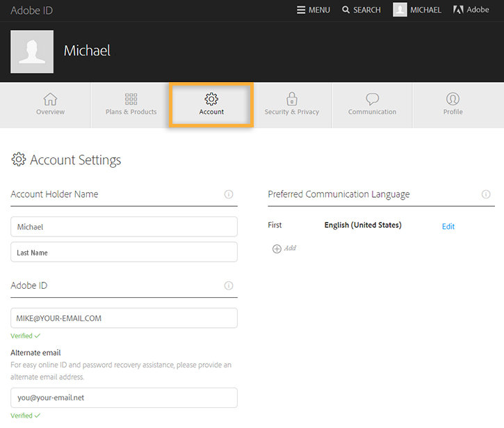The width and height of the screenshot is (504, 428).
Task: Click the SEARCH magnifier icon
Action: (346, 10)
